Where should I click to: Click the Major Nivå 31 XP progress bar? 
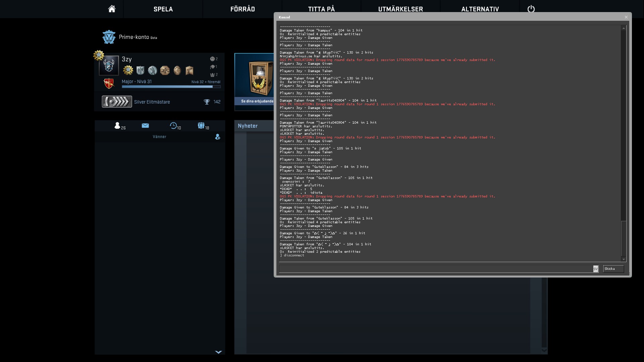coord(171,86)
